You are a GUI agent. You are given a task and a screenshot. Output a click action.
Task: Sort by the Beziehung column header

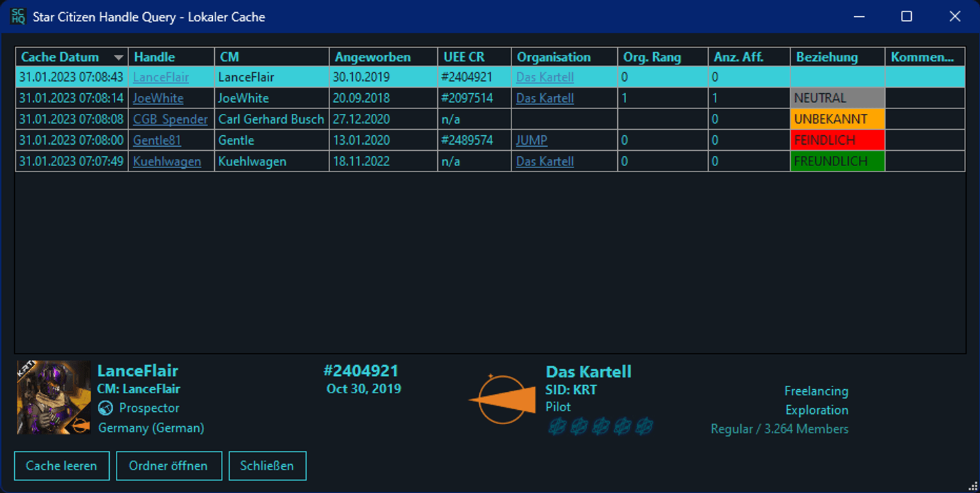pyautogui.click(x=827, y=58)
